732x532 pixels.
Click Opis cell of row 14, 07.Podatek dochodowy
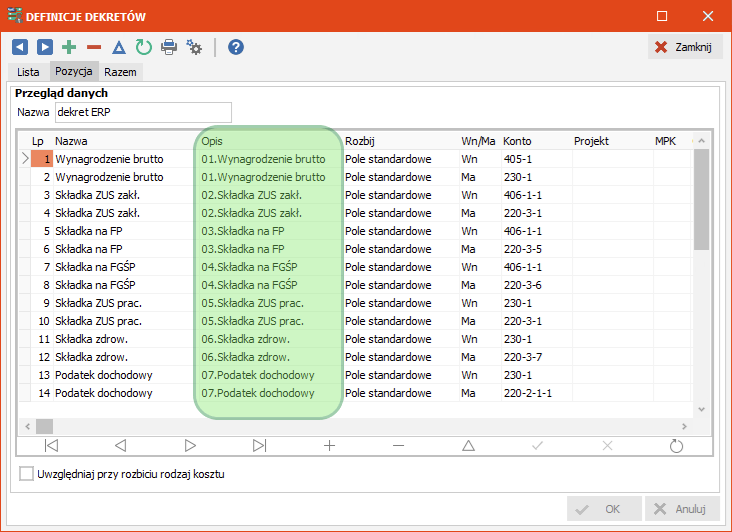(271, 393)
